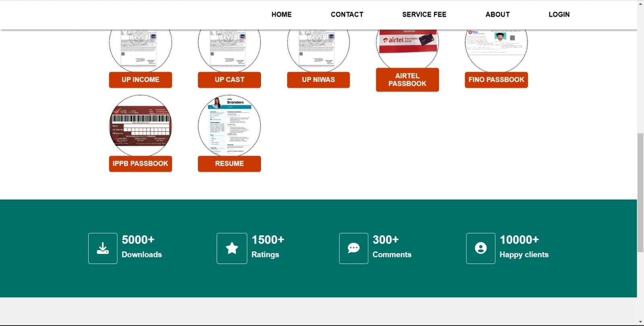Click the UP CAST button
Screen dimensions: 644x326
229,80
